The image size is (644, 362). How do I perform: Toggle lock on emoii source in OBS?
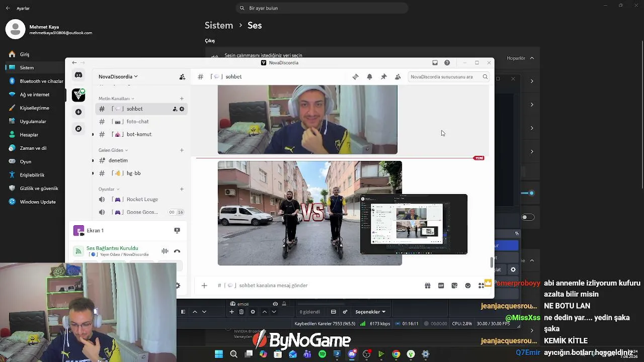pyautogui.click(x=284, y=304)
